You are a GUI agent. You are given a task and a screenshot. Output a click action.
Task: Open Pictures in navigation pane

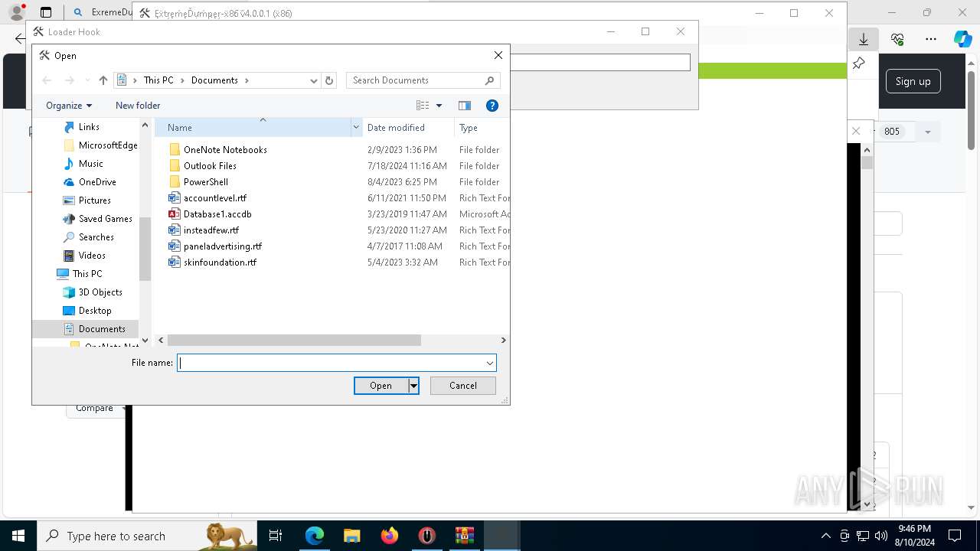coord(94,201)
